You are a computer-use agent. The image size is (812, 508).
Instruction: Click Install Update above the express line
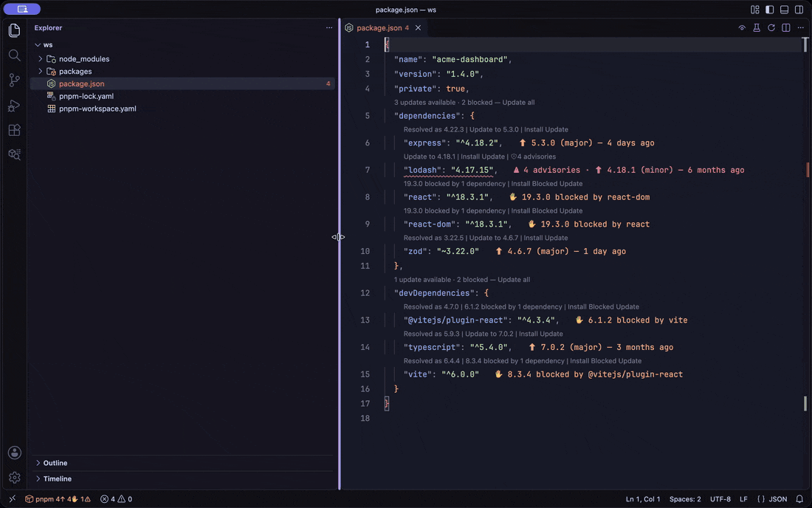click(x=546, y=129)
